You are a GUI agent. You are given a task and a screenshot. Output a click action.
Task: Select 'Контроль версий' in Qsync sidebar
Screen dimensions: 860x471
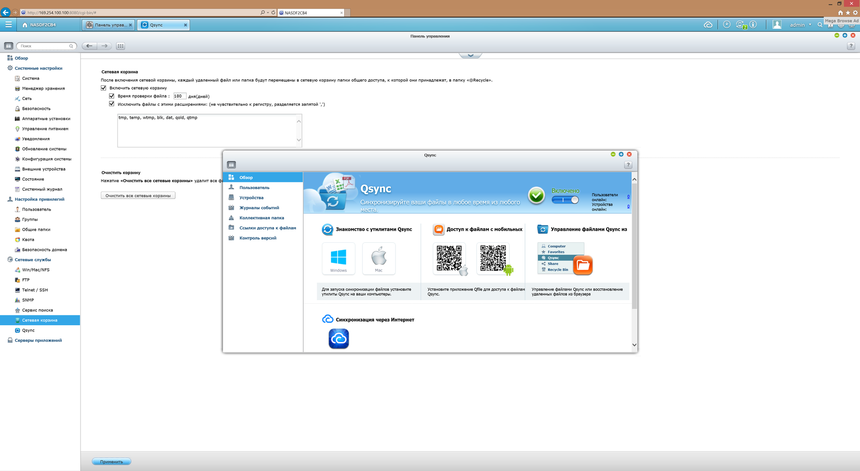[260, 238]
